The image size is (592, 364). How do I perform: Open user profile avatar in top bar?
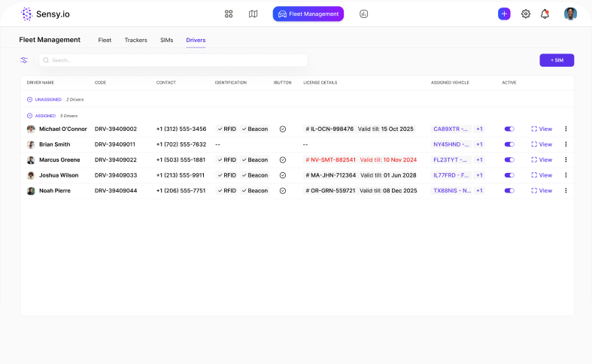(570, 14)
